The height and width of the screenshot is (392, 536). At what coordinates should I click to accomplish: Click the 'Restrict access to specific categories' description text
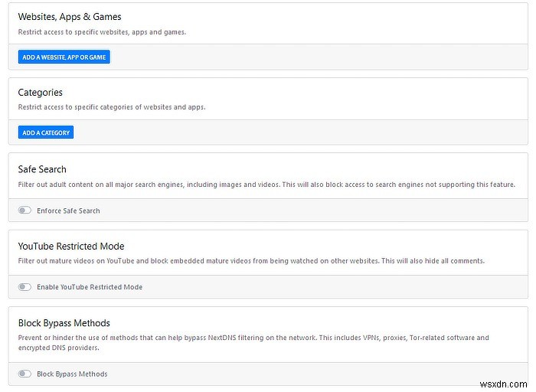pyautogui.click(x=112, y=107)
